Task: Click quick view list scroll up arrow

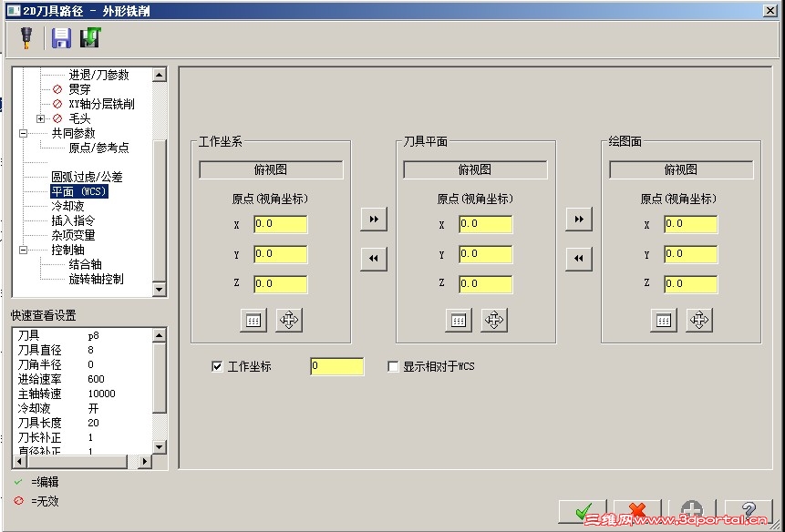Action: 160,335
